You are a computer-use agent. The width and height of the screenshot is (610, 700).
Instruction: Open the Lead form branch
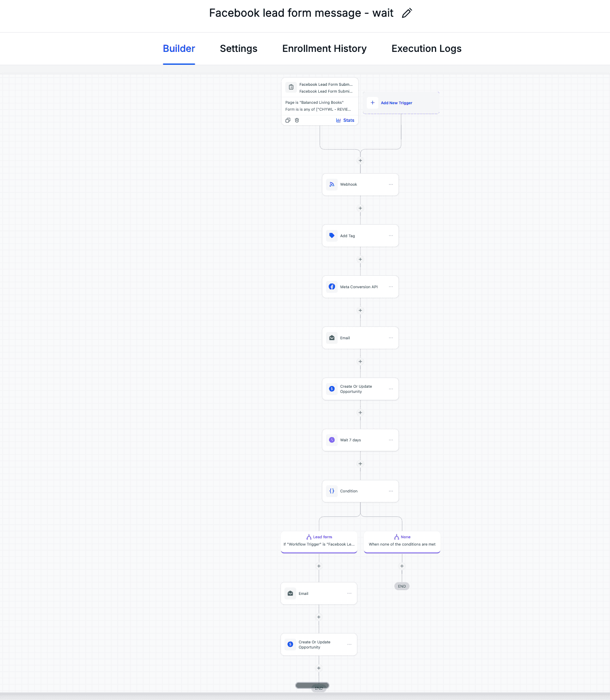coord(319,541)
